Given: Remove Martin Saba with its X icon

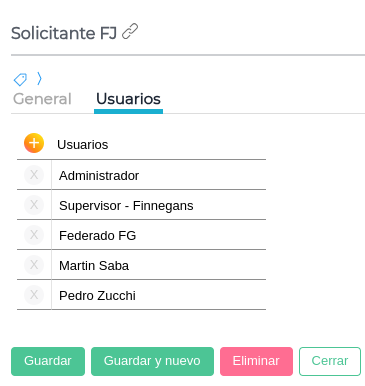Looking at the screenshot, I should coord(34,265).
